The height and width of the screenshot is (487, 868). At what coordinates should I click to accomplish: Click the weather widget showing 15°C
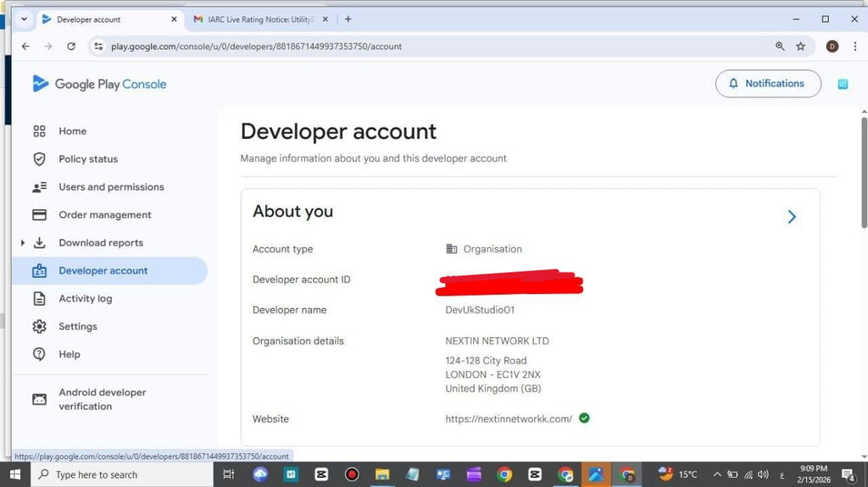pos(678,474)
